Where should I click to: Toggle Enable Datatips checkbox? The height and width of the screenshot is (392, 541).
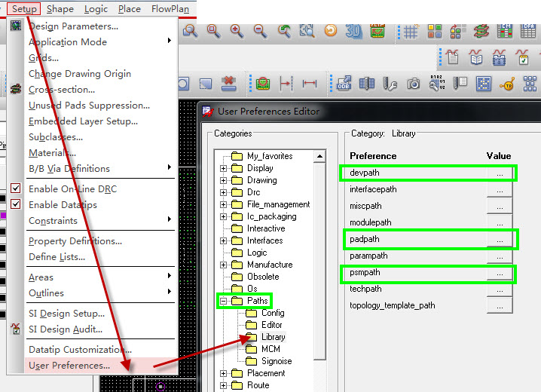(17, 205)
